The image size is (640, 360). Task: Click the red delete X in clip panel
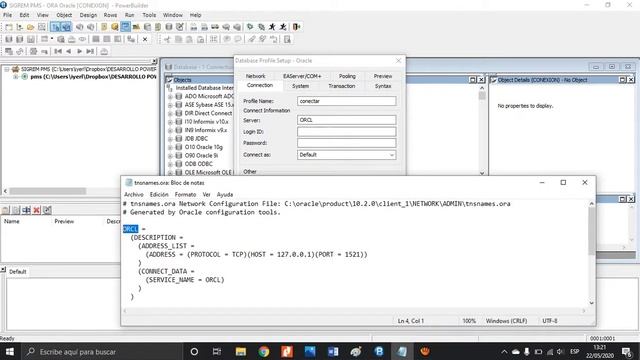coord(36,210)
